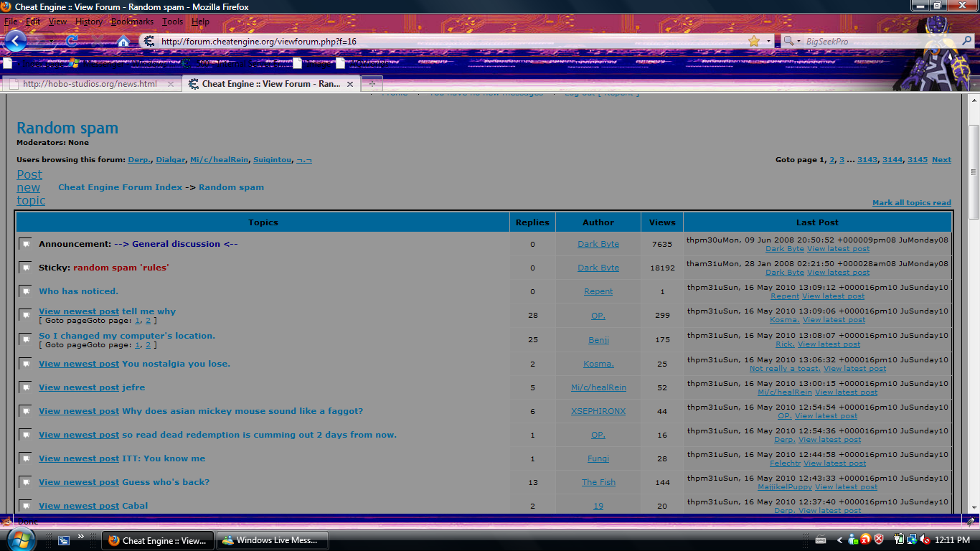Image resolution: width=980 pixels, height=551 pixels.
Task: Click the topic icon beside 'You nostalgia you lose.'
Action: tap(25, 364)
